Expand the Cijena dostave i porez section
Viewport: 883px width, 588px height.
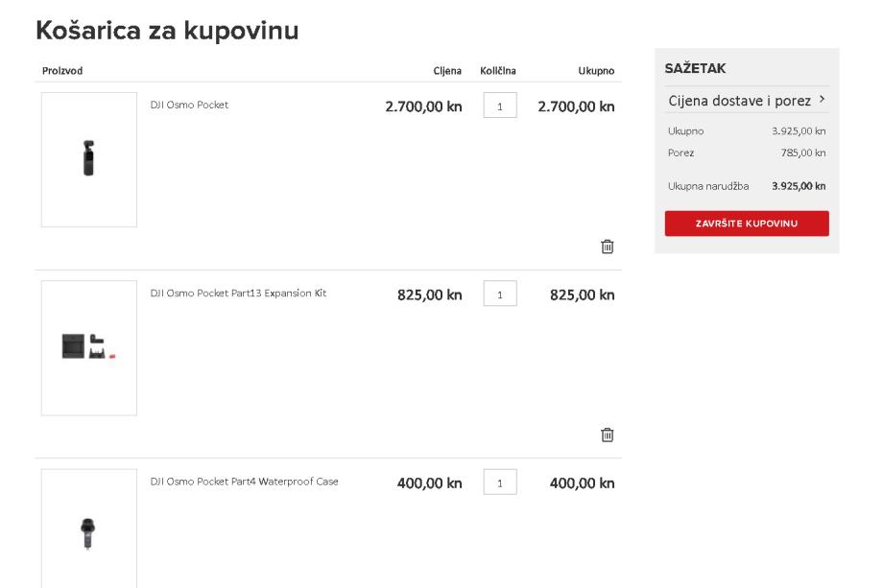(739, 101)
